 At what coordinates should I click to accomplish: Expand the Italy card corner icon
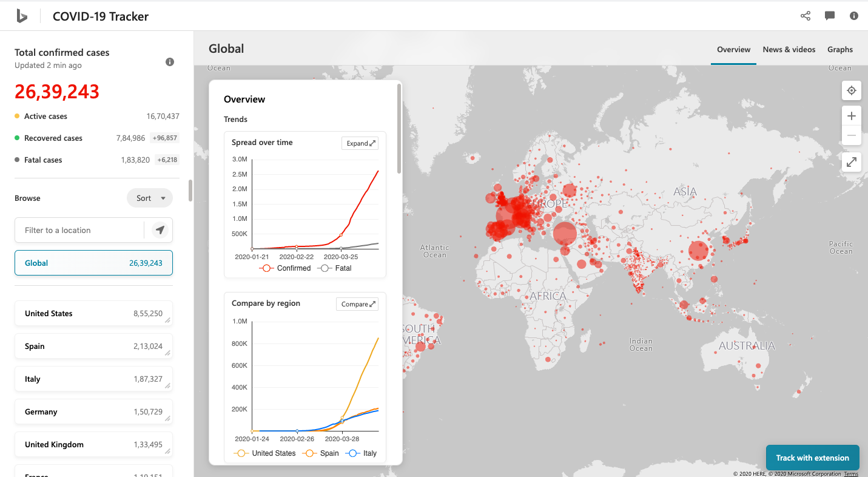tap(167, 386)
